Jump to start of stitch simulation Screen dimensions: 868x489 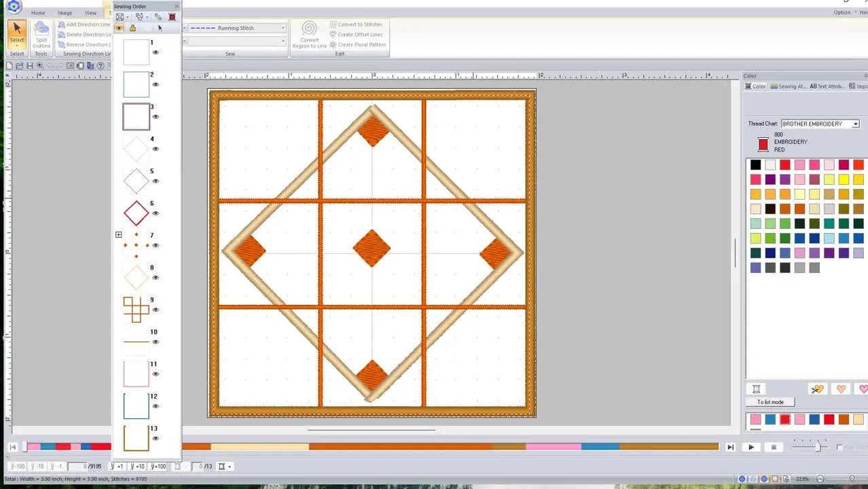point(12,447)
